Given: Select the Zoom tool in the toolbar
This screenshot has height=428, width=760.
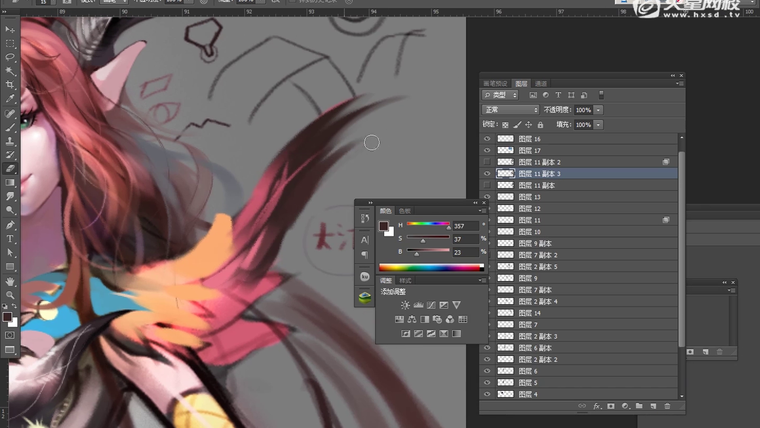Looking at the screenshot, I should tap(10, 295).
